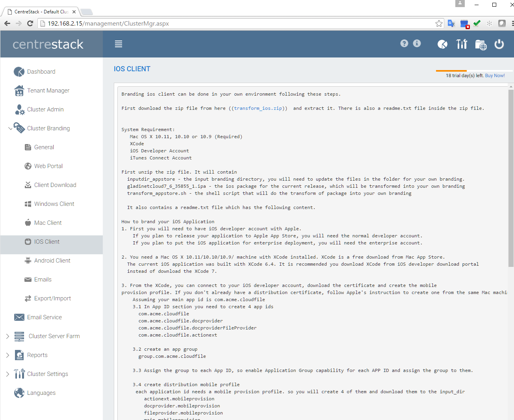
Task: Click the browser address bar
Action: click(x=240, y=24)
